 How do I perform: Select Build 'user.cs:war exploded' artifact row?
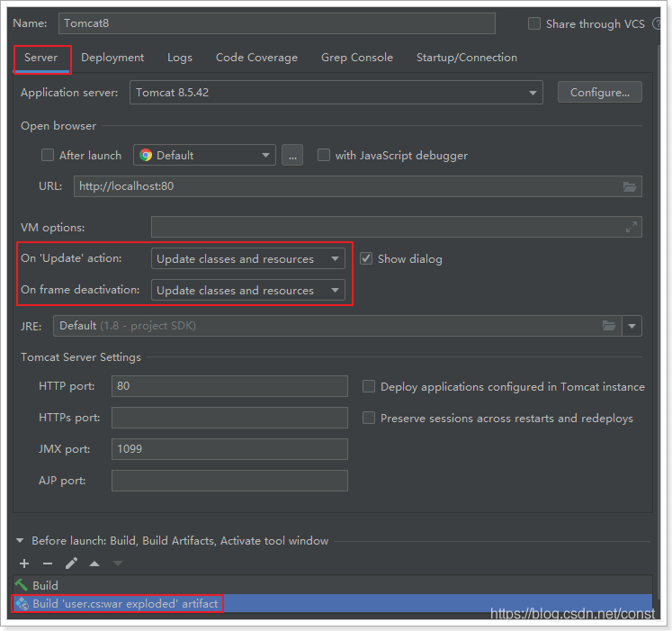point(333,604)
